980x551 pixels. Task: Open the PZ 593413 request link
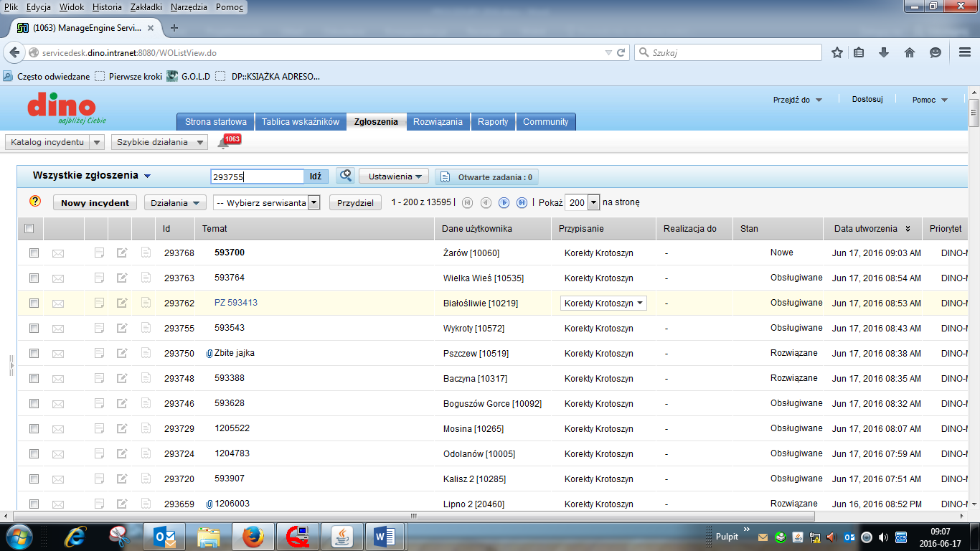[235, 303]
